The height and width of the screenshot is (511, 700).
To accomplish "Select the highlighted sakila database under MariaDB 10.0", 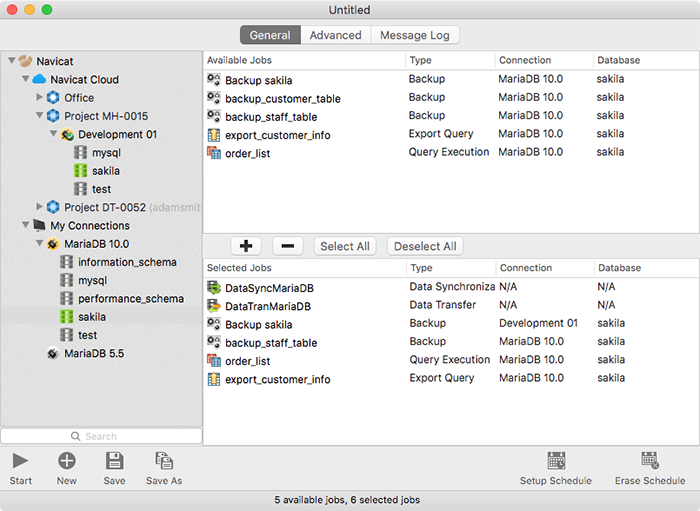I will (x=101, y=317).
